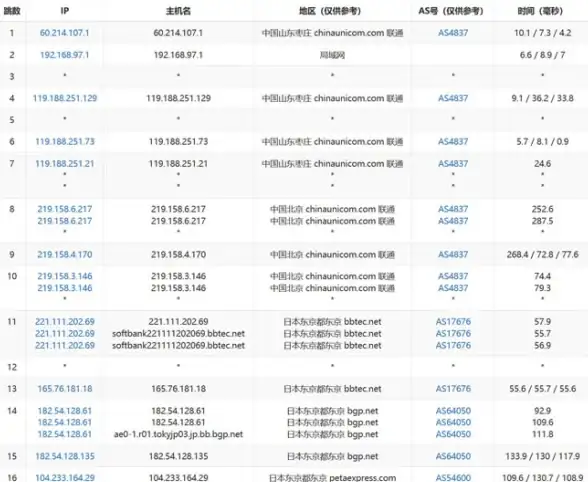
Task: Open the 60.214.107.1 IP link in hop 1
Action: [x=64, y=33]
